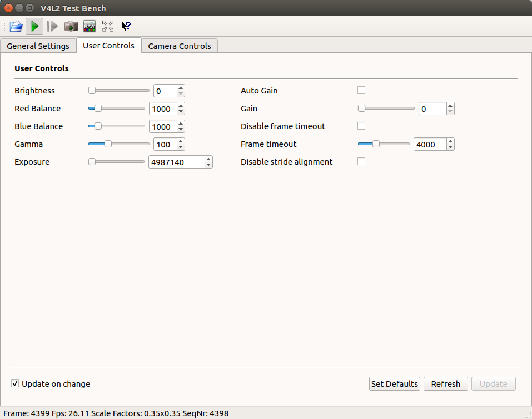Activate the What's This help cursor icon
The height and width of the screenshot is (419, 532).
[x=126, y=26]
